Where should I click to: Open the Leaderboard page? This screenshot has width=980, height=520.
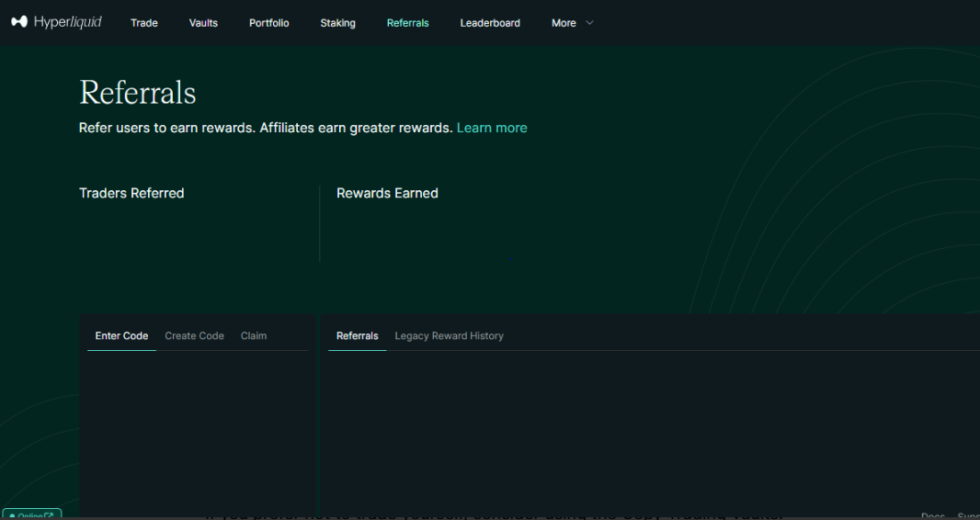[490, 23]
